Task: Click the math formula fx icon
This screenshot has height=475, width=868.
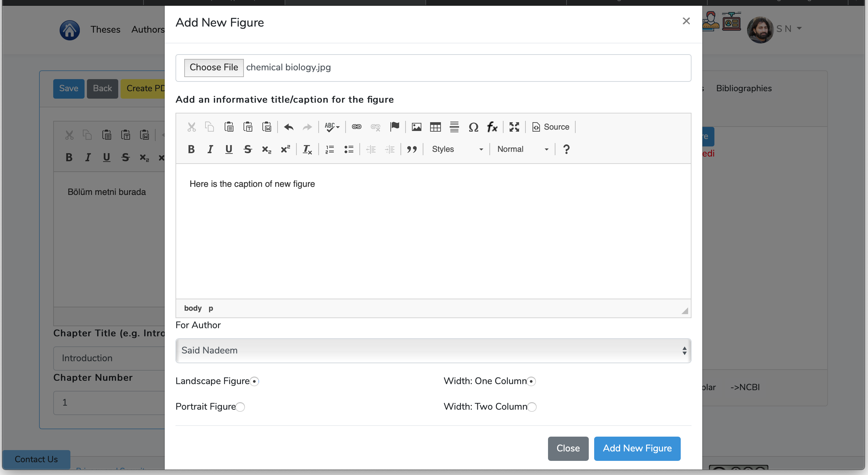Action: pyautogui.click(x=492, y=127)
